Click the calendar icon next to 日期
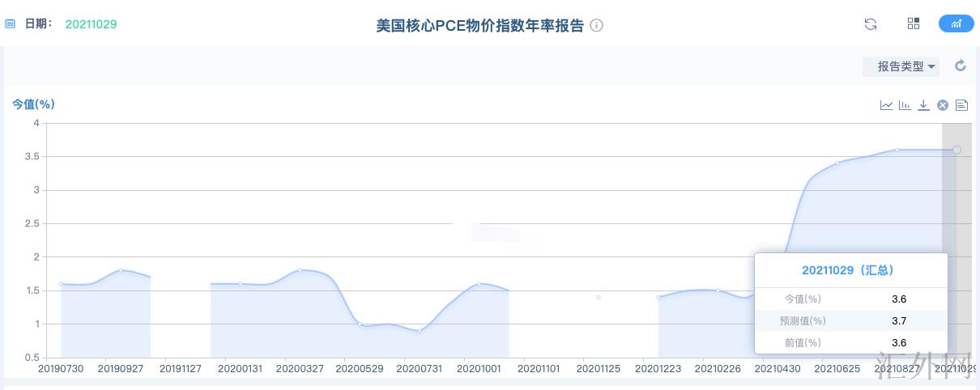Image resolution: width=980 pixels, height=390 pixels. click(11, 24)
